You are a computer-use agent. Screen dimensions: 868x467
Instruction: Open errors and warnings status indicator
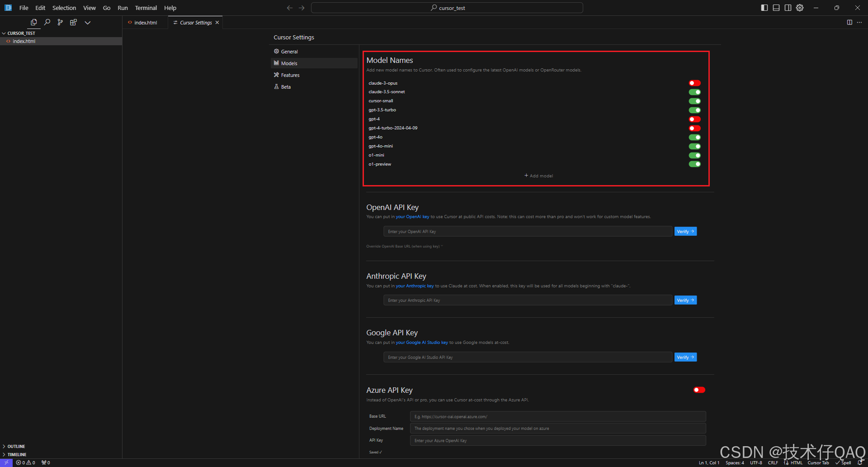(x=26, y=462)
